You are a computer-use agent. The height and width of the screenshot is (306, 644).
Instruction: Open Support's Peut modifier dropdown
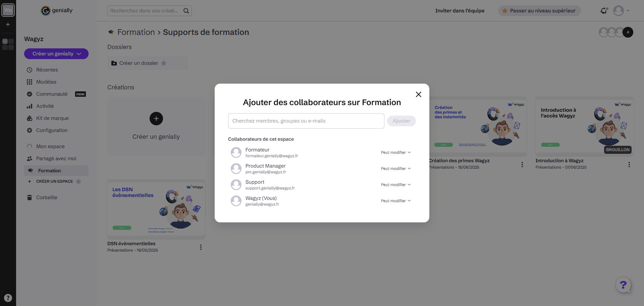coord(395,185)
